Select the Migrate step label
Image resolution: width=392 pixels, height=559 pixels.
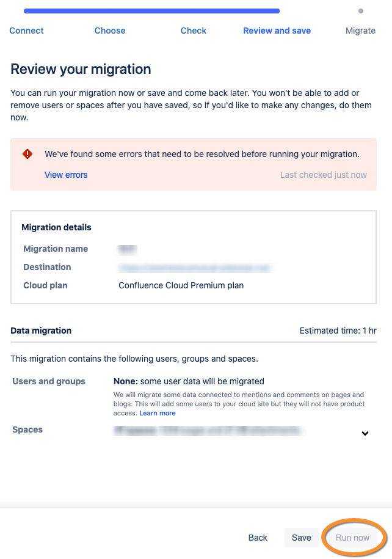[360, 31]
